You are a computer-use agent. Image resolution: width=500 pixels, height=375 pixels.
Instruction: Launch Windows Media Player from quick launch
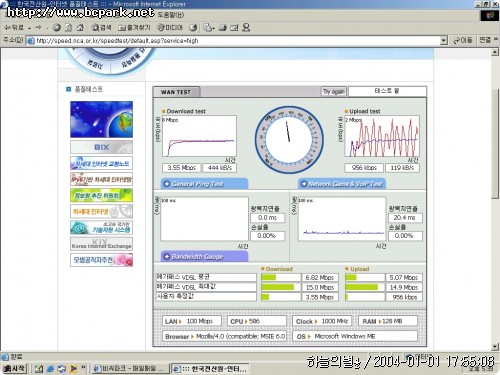pos(73,369)
